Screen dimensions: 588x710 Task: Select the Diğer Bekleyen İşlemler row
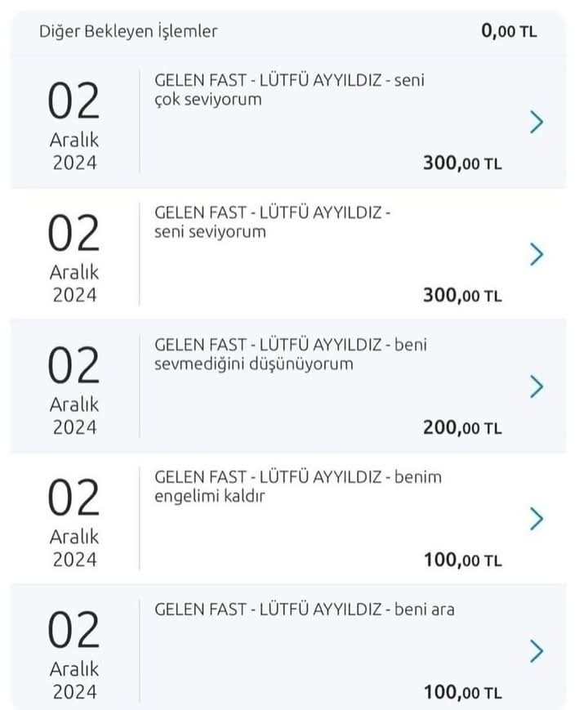click(x=288, y=33)
